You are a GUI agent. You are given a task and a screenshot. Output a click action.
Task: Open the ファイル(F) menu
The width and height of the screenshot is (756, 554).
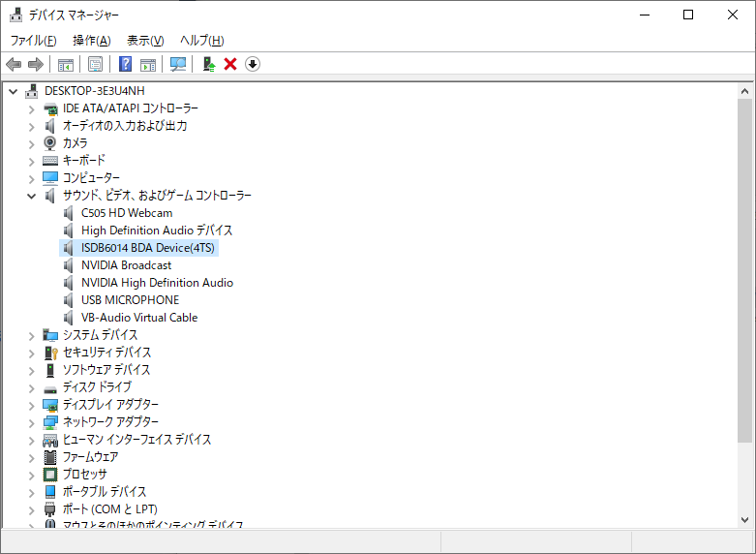point(33,41)
